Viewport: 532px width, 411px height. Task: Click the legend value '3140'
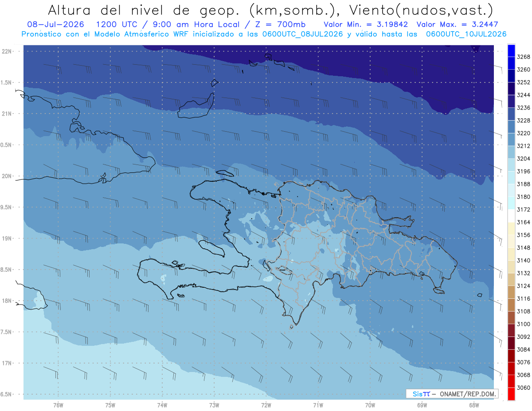pyautogui.click(x=524, y=260)
